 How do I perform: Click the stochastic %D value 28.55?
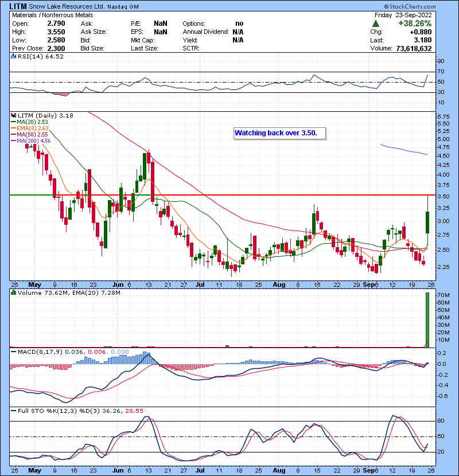pos(134,411)
